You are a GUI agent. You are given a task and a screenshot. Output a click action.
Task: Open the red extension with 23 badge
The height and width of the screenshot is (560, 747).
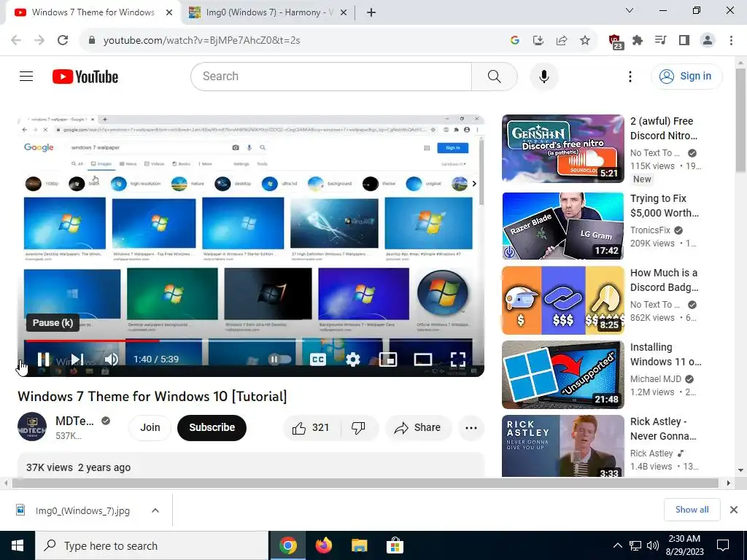pyautogui.click(x=616, y=42)
